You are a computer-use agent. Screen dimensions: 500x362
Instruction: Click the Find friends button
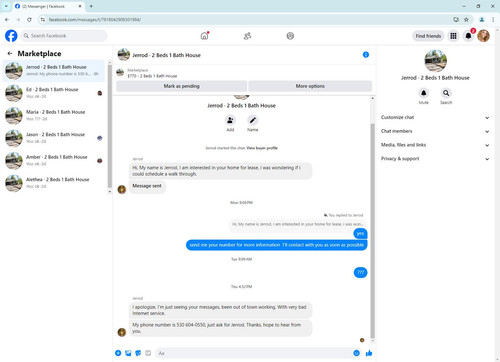click(x=428, y=36)
